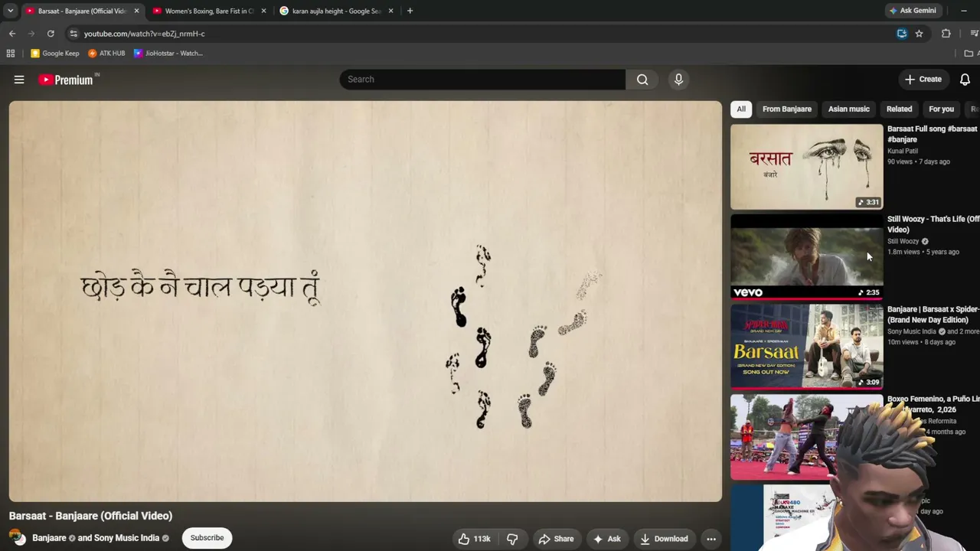Click the "1.8m views • 5 years ago" text

click(x=923, y=252)
